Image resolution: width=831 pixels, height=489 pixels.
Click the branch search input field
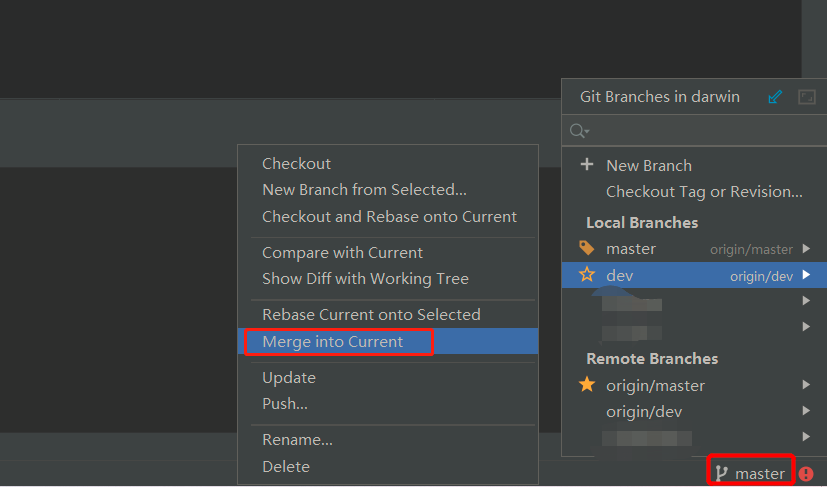coord(700,131)
